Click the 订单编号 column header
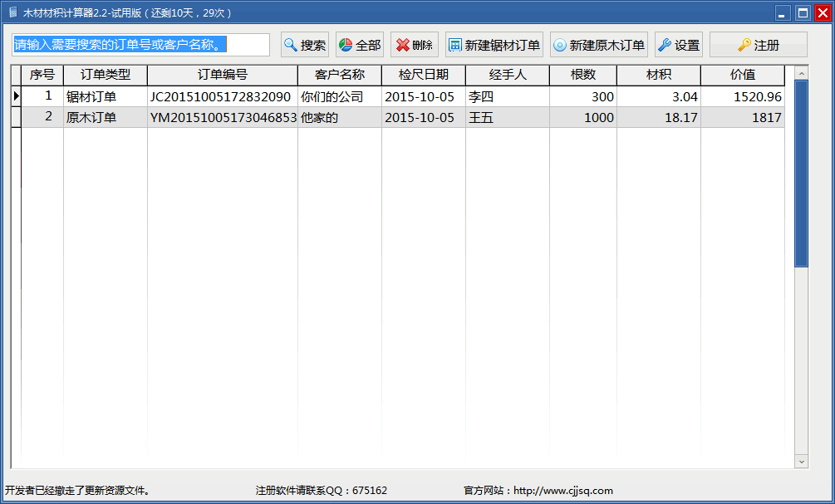Image resolution: width=835 pixels, height=504 pixels. (222, 75)
